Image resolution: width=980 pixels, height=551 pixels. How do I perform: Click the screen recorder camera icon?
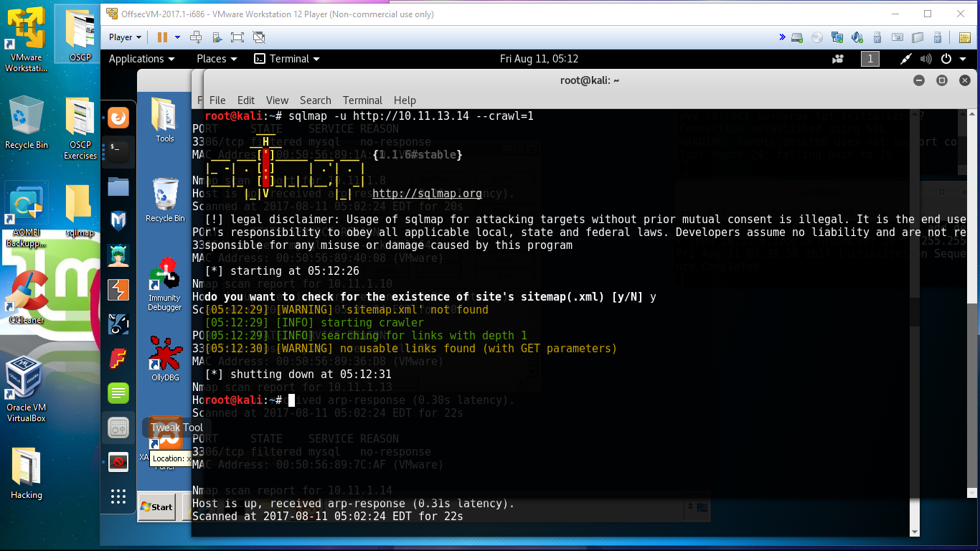point(838,59)
